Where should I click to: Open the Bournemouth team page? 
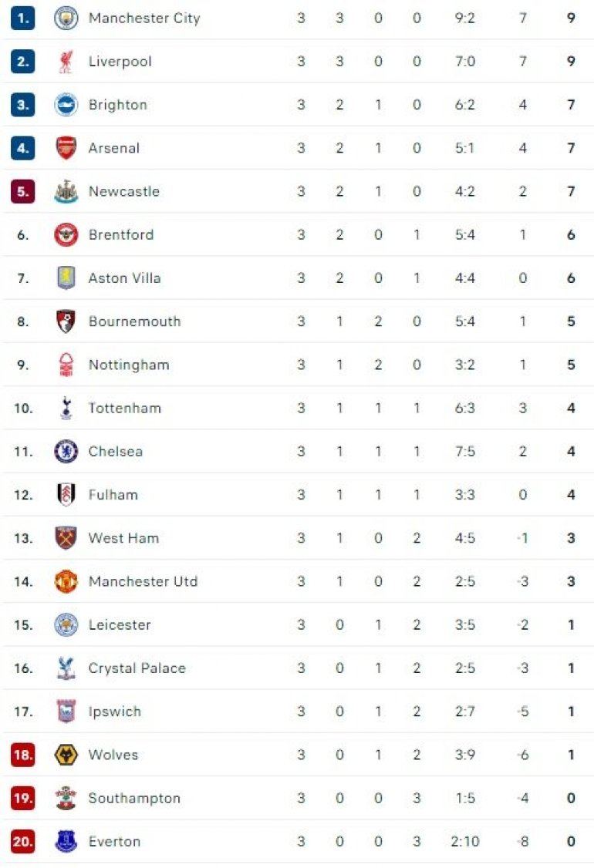click(x=134, y=321)
